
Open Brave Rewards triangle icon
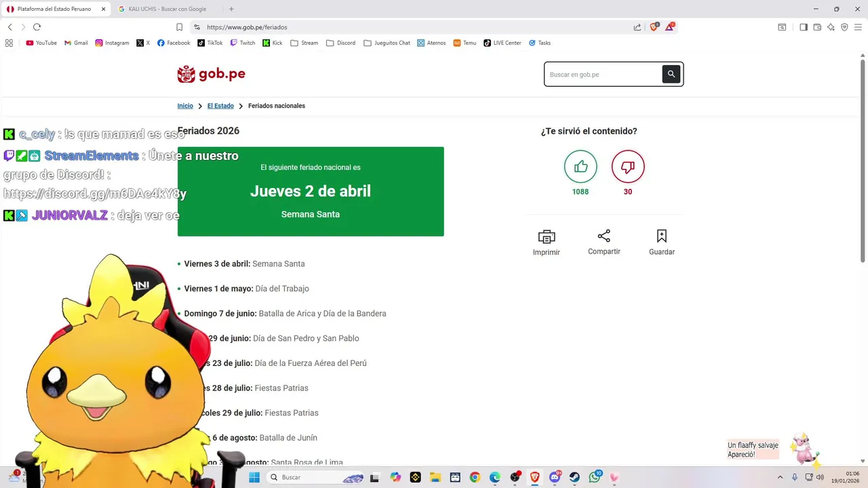(x=670, y=27)
